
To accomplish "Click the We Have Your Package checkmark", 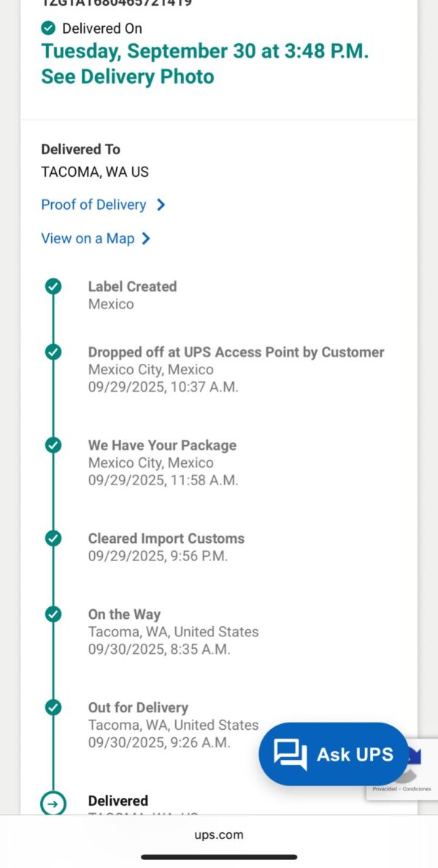I will tap(53, 446).
